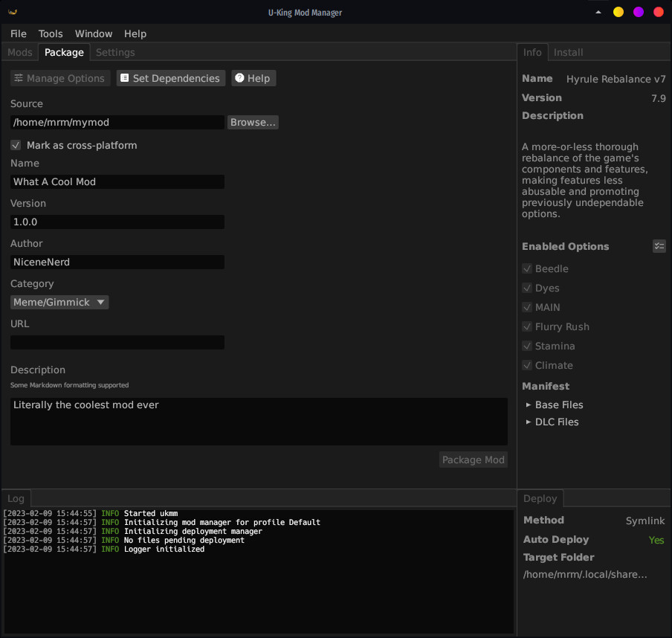Disable the Beedle option
The width and height of the screenshot is (672, 638).
pyautogui.click(x=527, y=268)
